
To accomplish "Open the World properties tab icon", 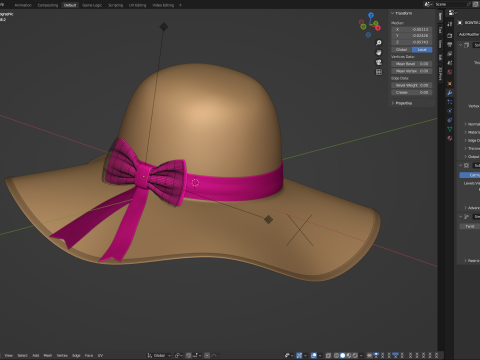I will 450,72.
